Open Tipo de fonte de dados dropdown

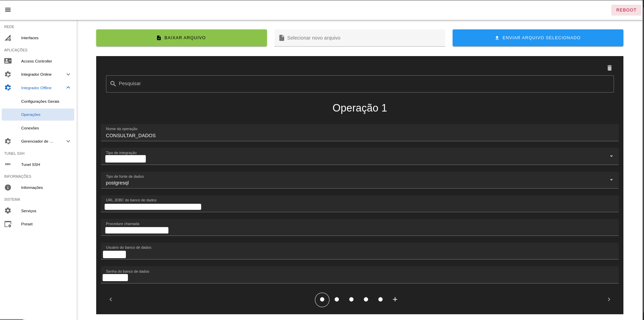[360, 180]
